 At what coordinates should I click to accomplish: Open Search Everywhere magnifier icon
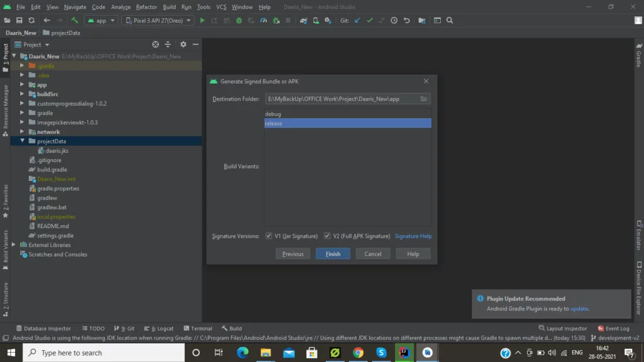(x=450, y=20)
